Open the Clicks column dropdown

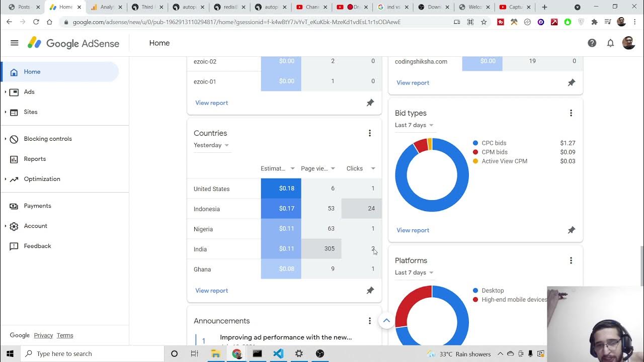tap(373, 168)
